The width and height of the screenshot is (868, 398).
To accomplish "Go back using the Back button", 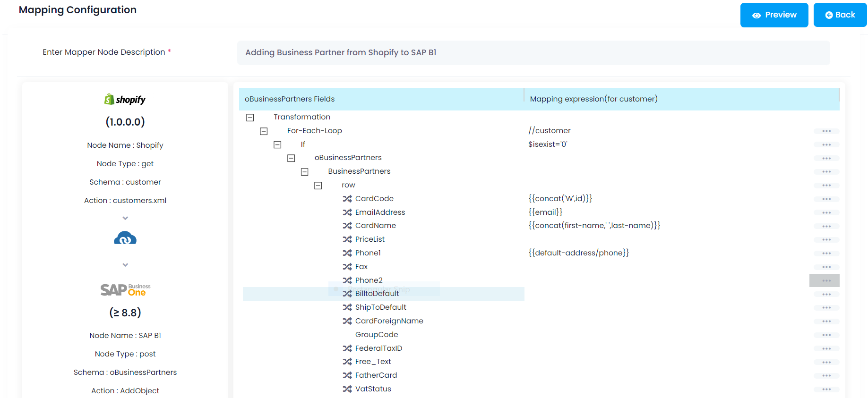I will coord(840,15).
